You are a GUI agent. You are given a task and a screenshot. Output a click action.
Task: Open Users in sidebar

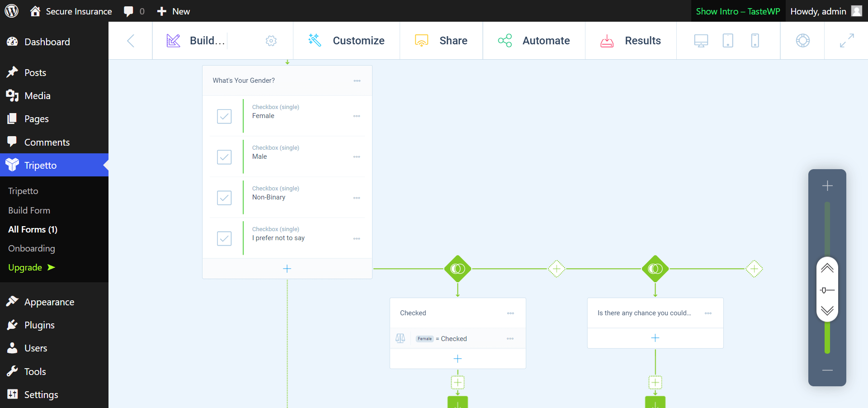coord(54,348)
